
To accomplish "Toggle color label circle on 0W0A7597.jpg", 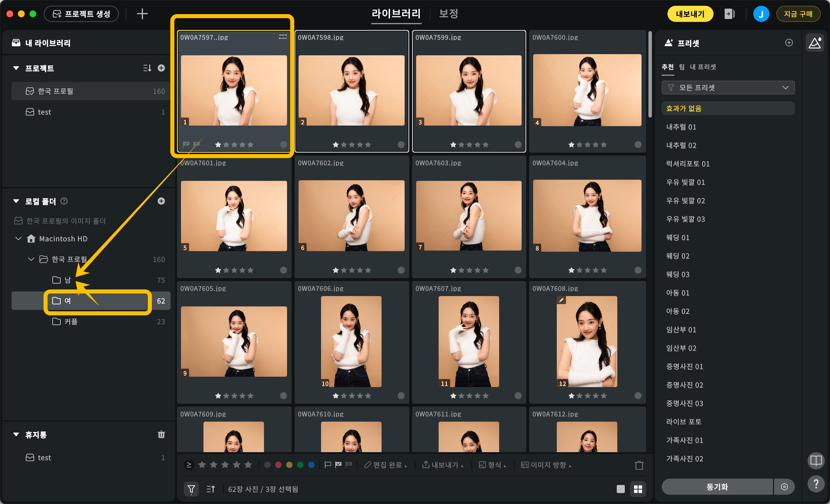I will (284, 145).
